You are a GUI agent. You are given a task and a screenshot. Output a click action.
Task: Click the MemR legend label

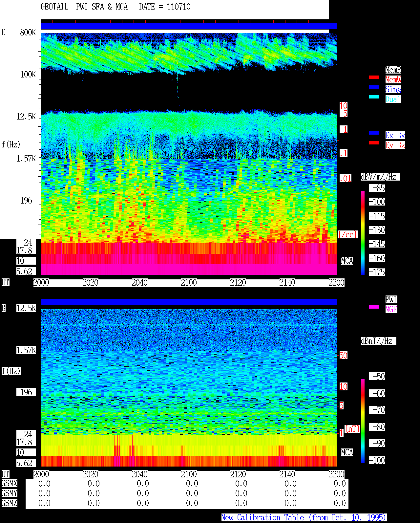click(x=393, y=70)
